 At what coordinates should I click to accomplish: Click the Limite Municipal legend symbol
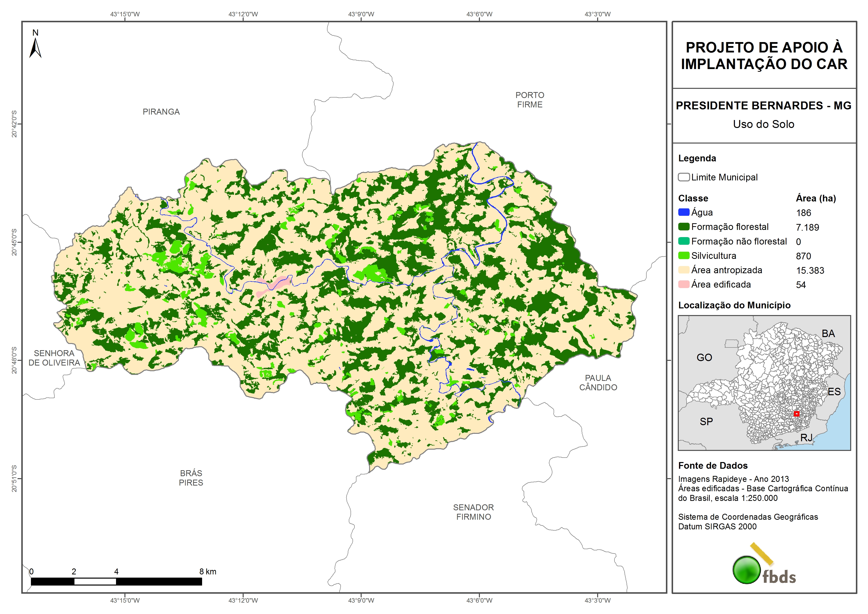(683, 177)
